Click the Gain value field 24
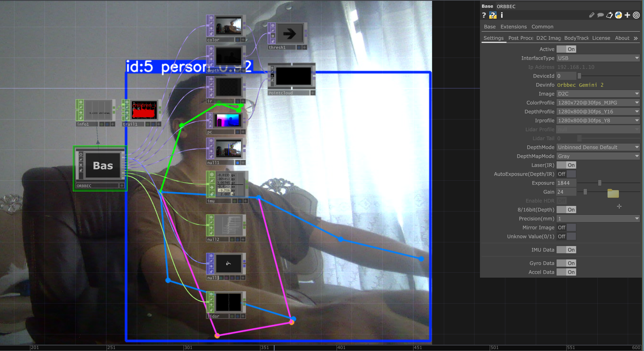Viewport: 644px width, 351px height. (566, 192)
